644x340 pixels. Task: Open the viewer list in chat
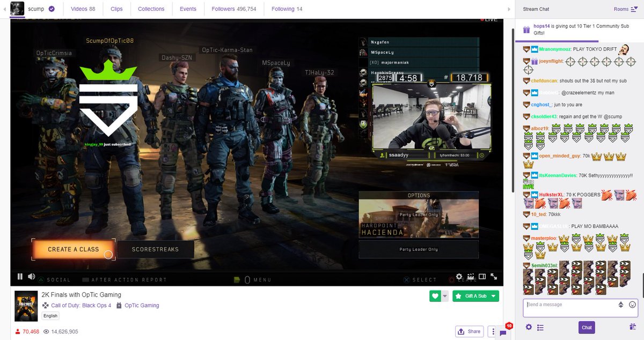(x=540, y=327)
